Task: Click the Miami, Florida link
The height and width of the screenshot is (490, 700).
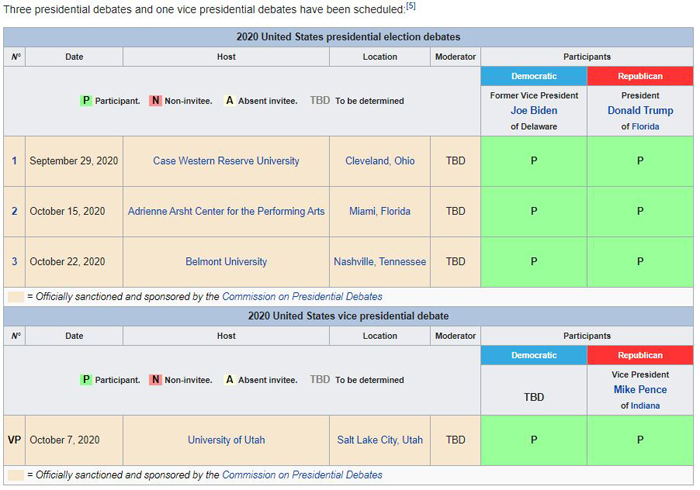Action: tap(379, 211)
